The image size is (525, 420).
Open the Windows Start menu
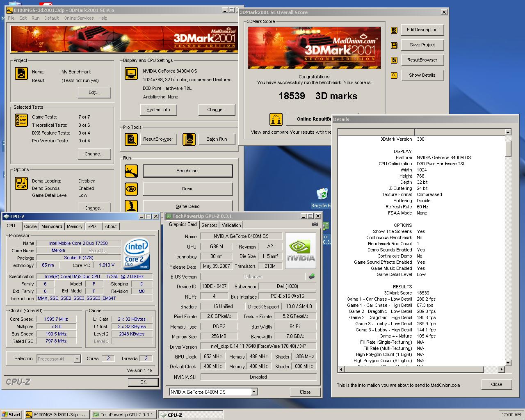click(11, 415)
